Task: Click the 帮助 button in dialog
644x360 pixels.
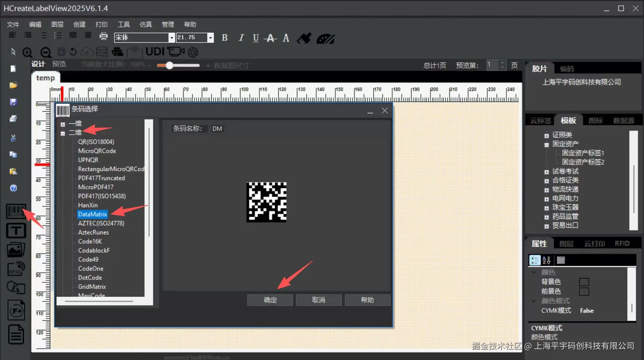Action: pos(367,300)
